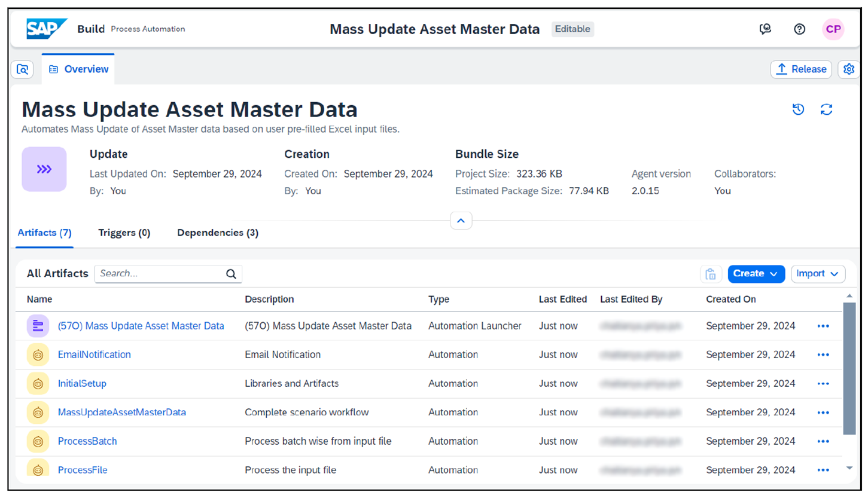Click the refresh project icon
868x495 pixels.
coord(827,109)
